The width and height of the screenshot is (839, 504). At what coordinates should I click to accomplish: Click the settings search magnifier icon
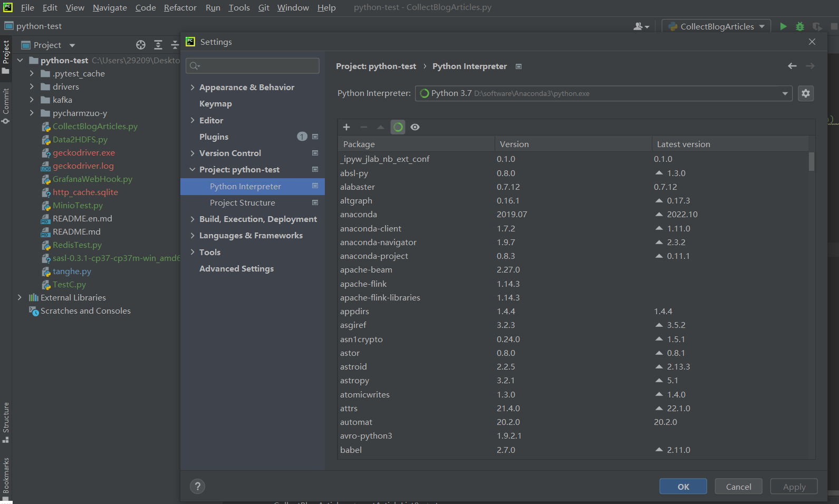pyautogui.click(x=195, y=66)
